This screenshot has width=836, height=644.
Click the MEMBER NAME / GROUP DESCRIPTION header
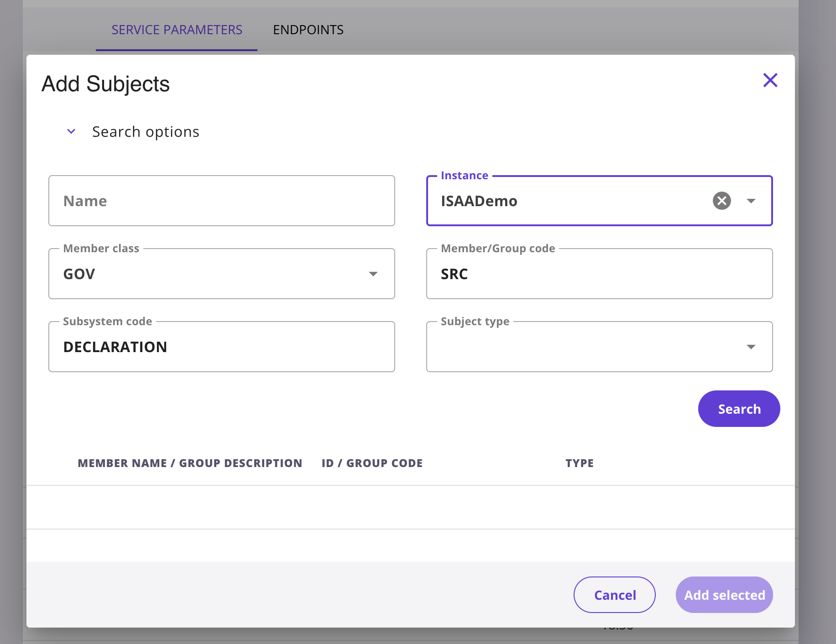click(190, 462)
